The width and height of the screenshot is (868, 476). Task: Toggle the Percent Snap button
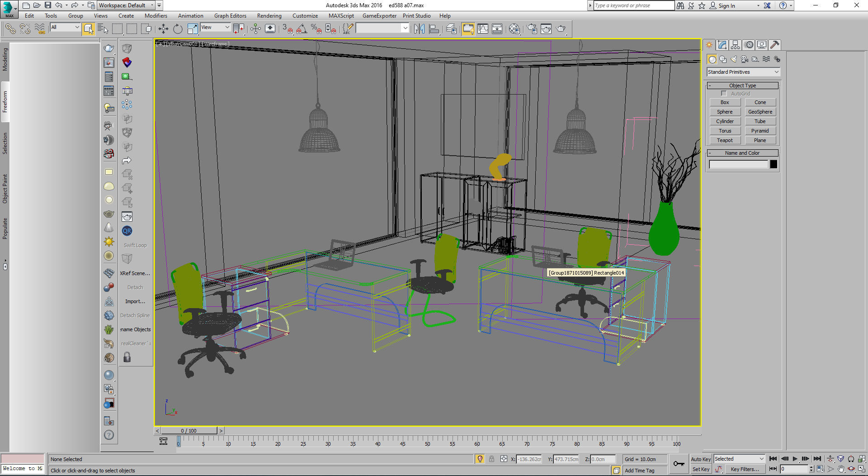pyautogui.click(x=316, y=29)
